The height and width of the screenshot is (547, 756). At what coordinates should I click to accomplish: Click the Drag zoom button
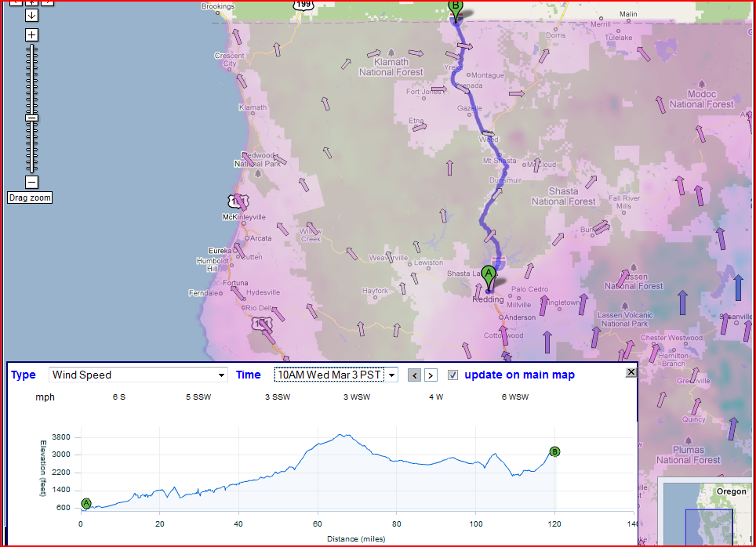coord(30,198)
